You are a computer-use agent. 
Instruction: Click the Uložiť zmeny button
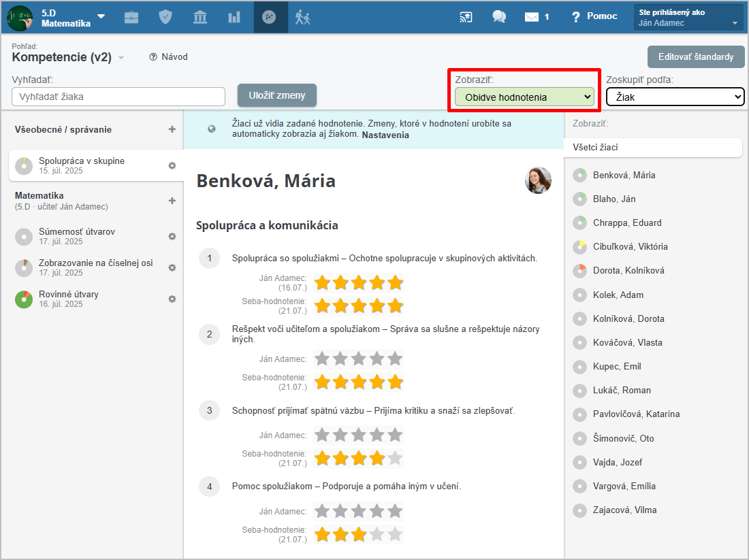coord(277,95)
